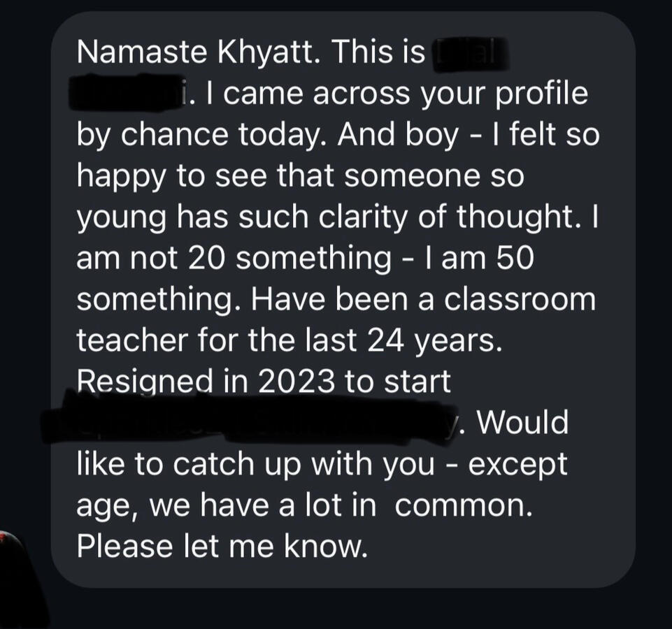The image size is (672, 629).
Task: Tap the text 'Resigned in 2023 to start'
Action: click(264, 382)
